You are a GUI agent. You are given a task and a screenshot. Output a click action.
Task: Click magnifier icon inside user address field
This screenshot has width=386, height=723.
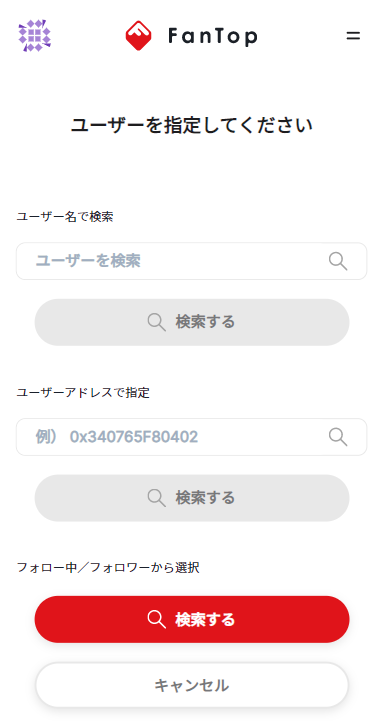click(x=338, y=437)
